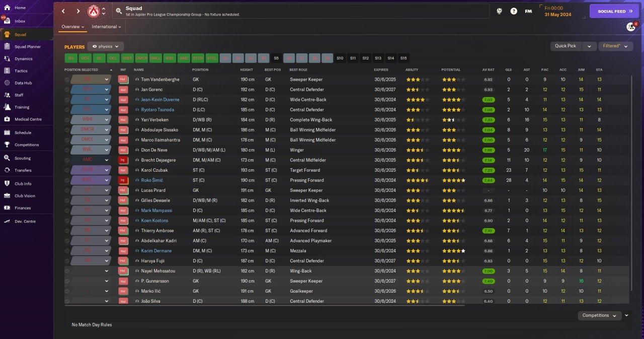The height and width of the screenshot is (339, 644).
Task: Open Ryotaro Tsunoda player link
Action: point(157,109)
